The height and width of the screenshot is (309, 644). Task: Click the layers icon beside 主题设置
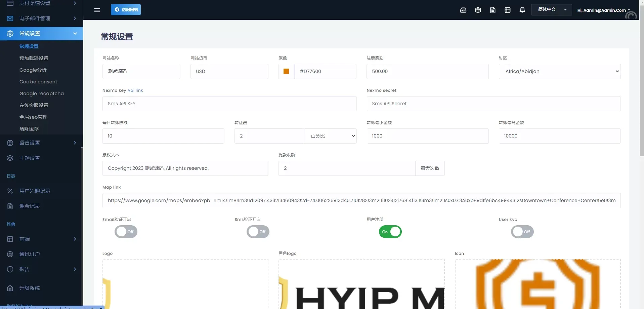[10, 158]
